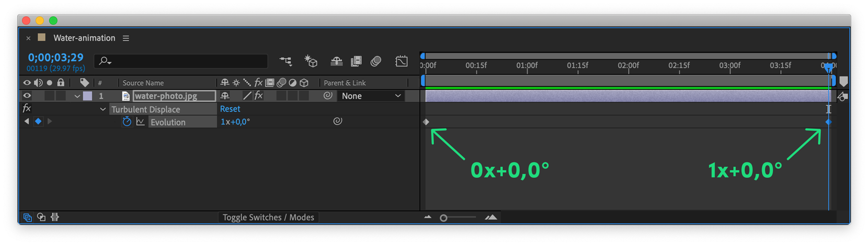Image resolution: width=868 pixels, height=245 pixels.
Task: Select the Water-animation timeline tab
Action: point(84,38)
